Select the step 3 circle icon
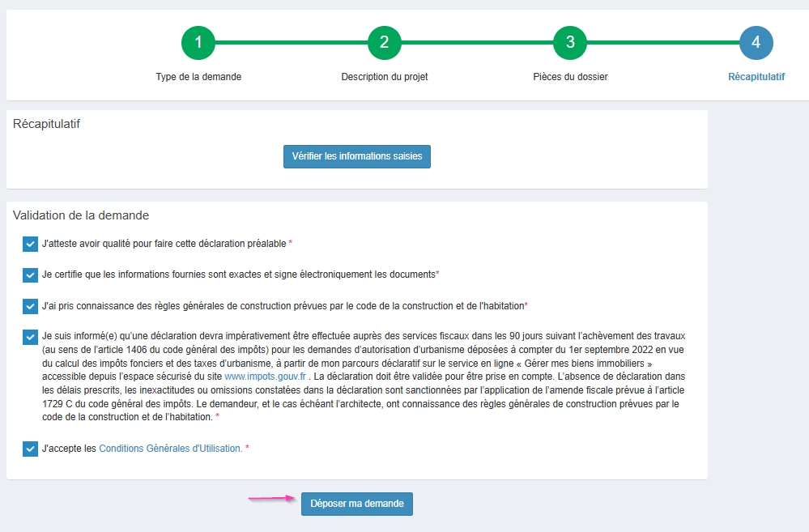The image size is (809, 532). tap(570, 43)
